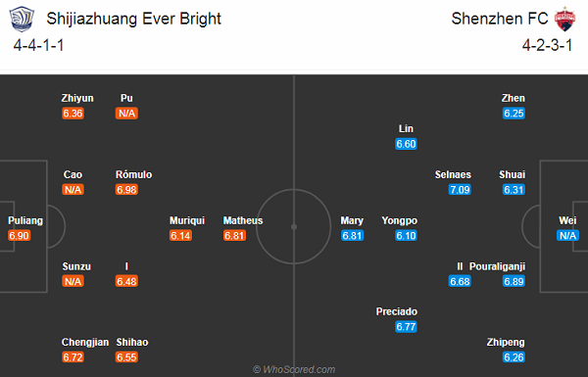Click the Shijiazhuang Ever Bright team crest
This screenshot has height=377, width=588.
tap(22, 19)
